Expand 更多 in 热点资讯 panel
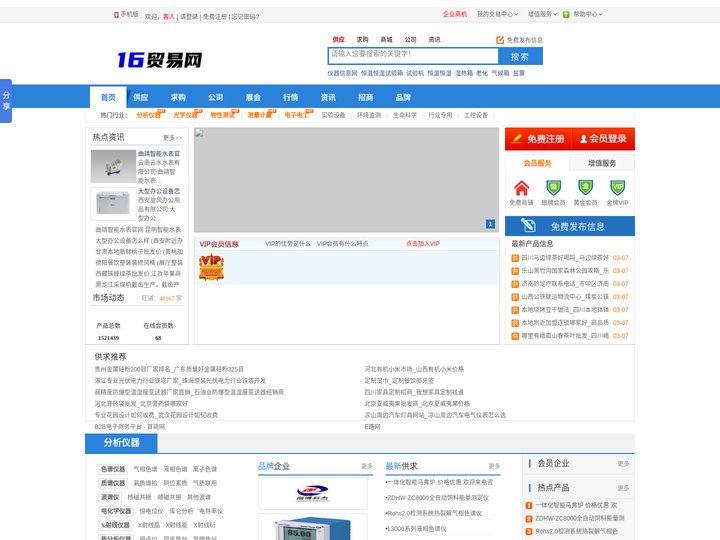 click(173, 138)
